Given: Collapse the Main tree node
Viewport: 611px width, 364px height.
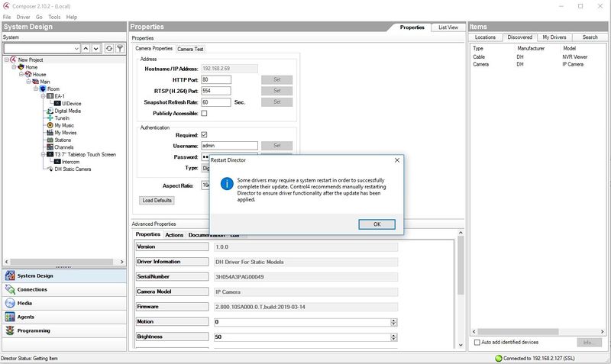Looking at the screenshot, I should [28, 82].
